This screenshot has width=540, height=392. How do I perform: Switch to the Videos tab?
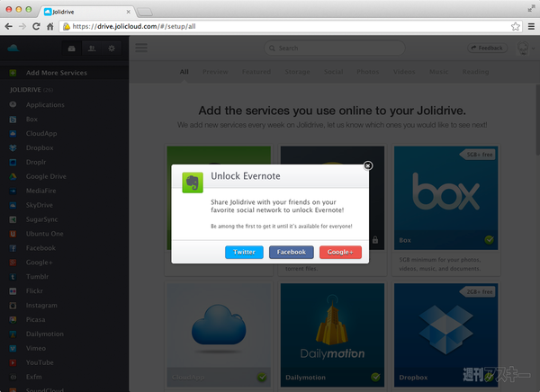(404, 72)
